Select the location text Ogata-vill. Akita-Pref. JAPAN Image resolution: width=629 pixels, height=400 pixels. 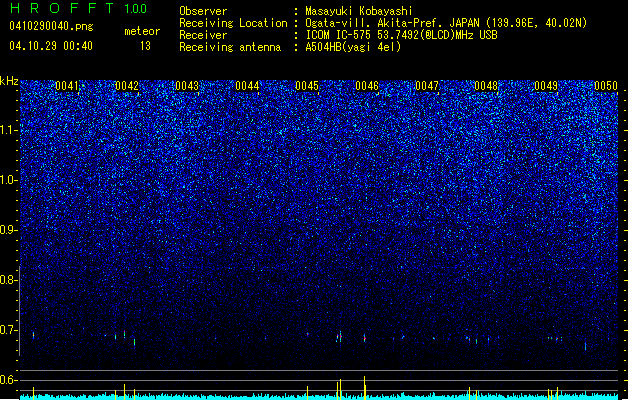tap(392, 23)
